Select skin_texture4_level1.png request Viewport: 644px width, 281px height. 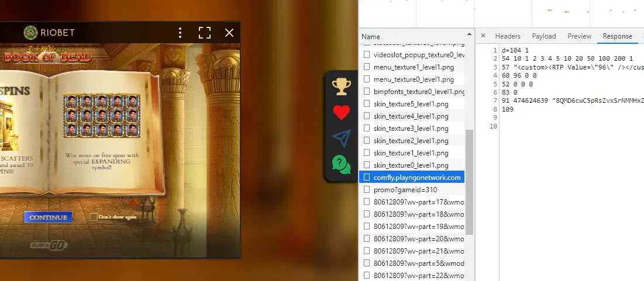[412, 116]
